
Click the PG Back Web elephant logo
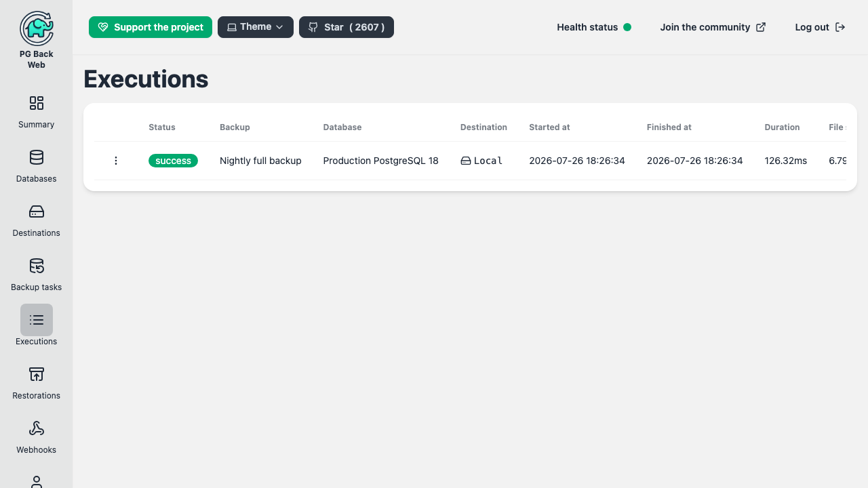click(37, 28)
